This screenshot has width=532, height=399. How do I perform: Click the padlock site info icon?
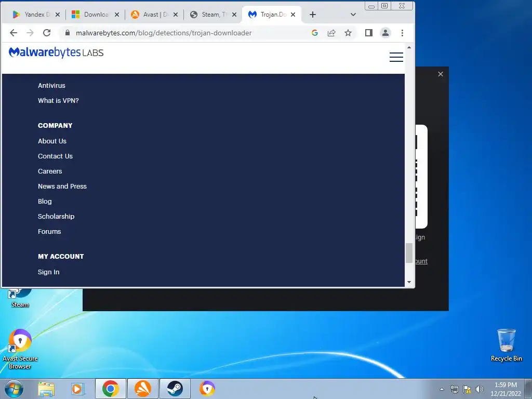(67, 33)
